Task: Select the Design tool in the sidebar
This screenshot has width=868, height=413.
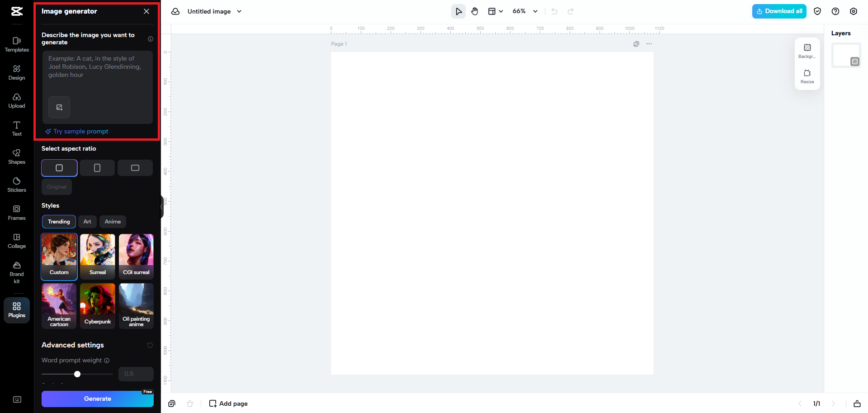Action: [16, 73]
